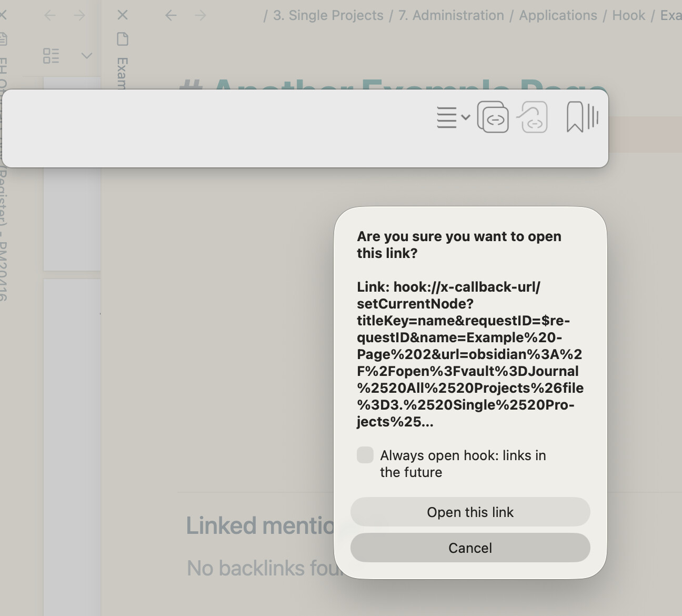Open '7. Administration' breadcrumb

451,15
